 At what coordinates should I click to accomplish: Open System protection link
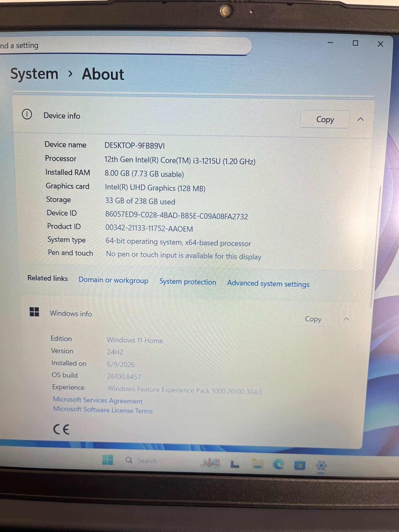(188, 282)
